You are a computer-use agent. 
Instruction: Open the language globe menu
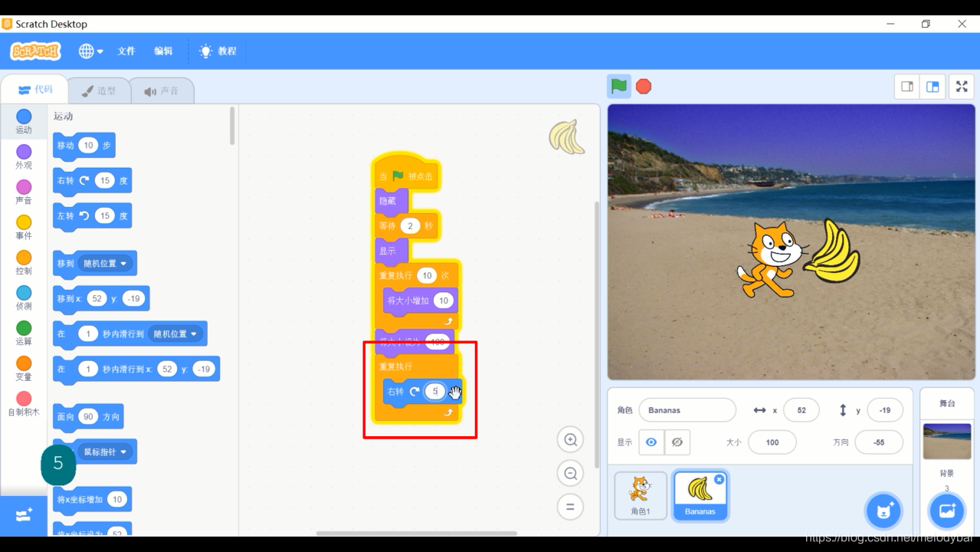(x=90, y=51)
